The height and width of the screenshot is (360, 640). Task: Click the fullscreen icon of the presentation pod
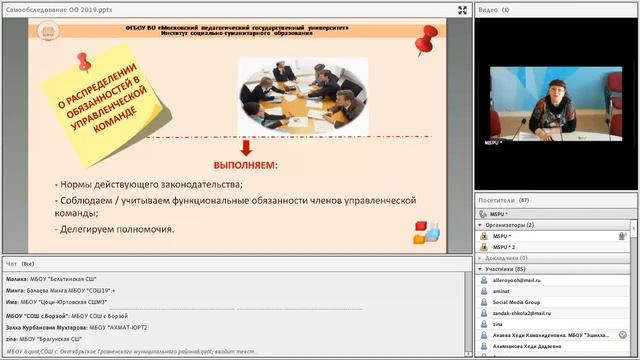click(x=462, y=10)
